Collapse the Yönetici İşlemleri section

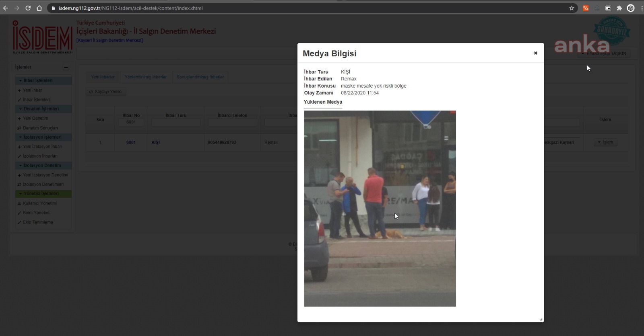click(x=43, y=194)
